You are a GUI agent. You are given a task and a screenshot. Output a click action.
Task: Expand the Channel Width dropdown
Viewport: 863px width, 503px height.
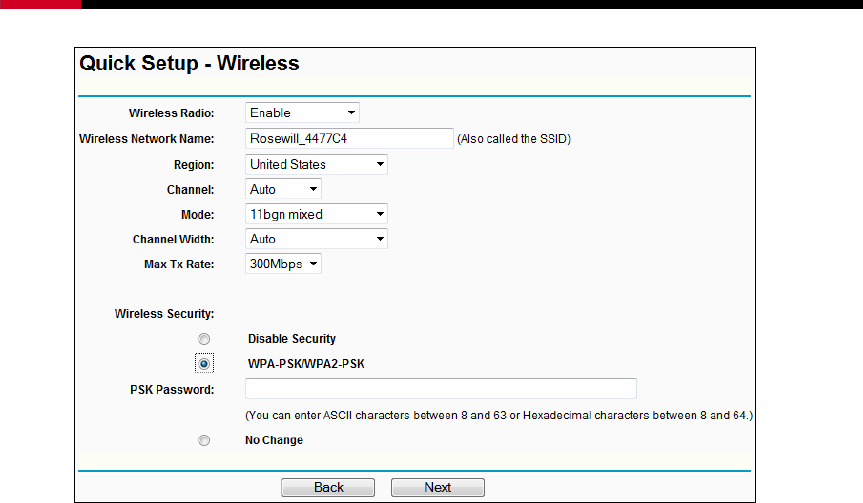pyautogui.click(x=316, y=239)
